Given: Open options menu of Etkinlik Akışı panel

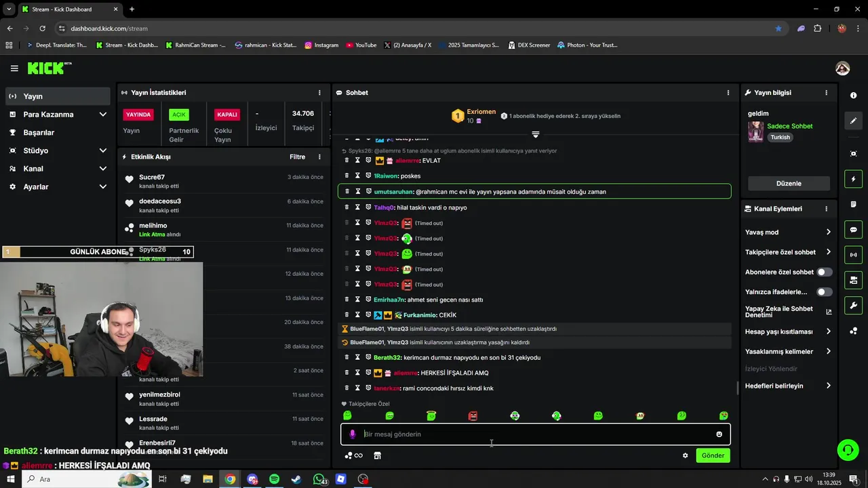Looking at the screenshot, I should [x=319, y=157].
